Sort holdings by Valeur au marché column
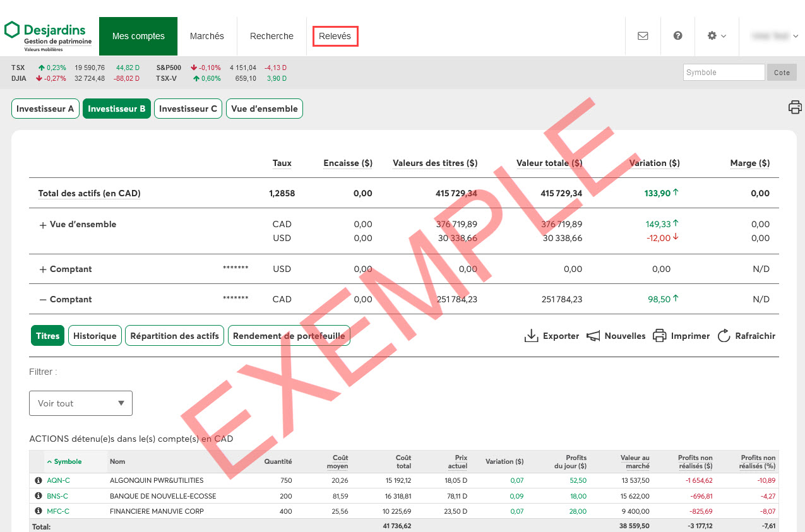Image resolution: width=805 pixels, height=532 pixels. pos(635,462)
